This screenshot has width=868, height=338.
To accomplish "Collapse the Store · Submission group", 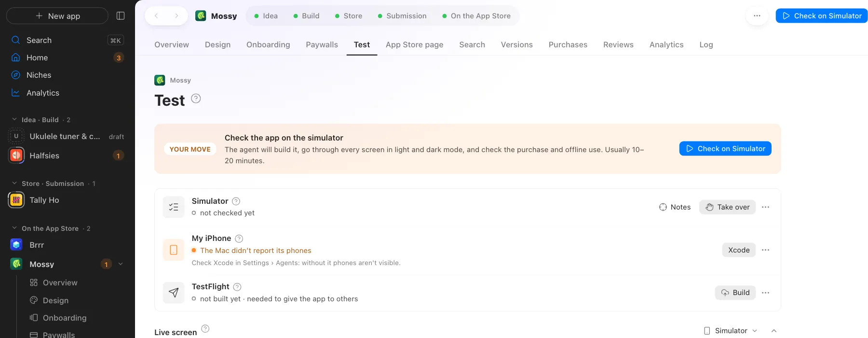I will coord(14,183).
